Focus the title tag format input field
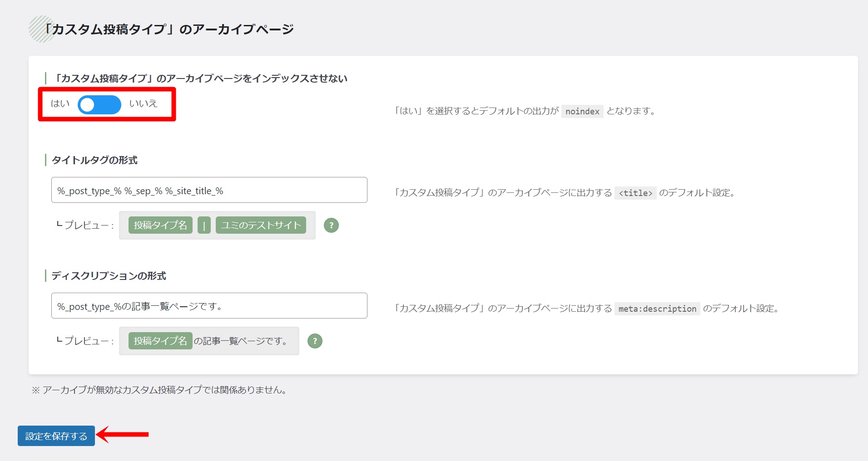The width and height of the screenshot is (868, 461). tap(209, 190)
